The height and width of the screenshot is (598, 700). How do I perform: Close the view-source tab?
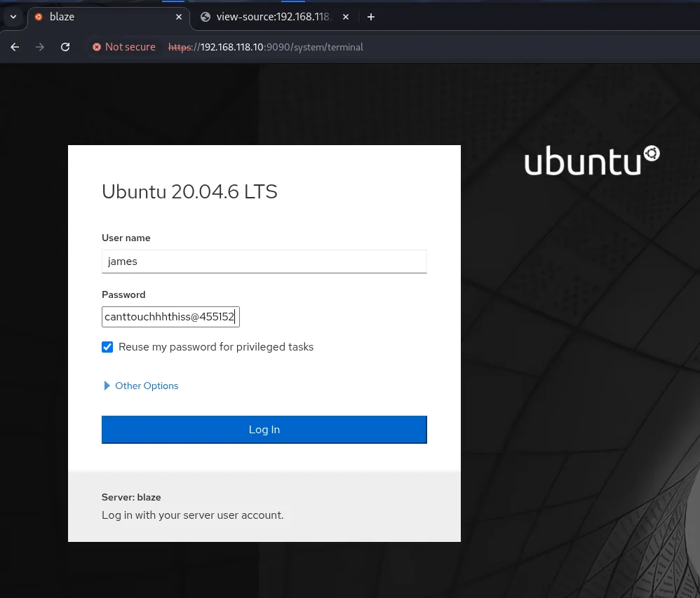(346, 17)
